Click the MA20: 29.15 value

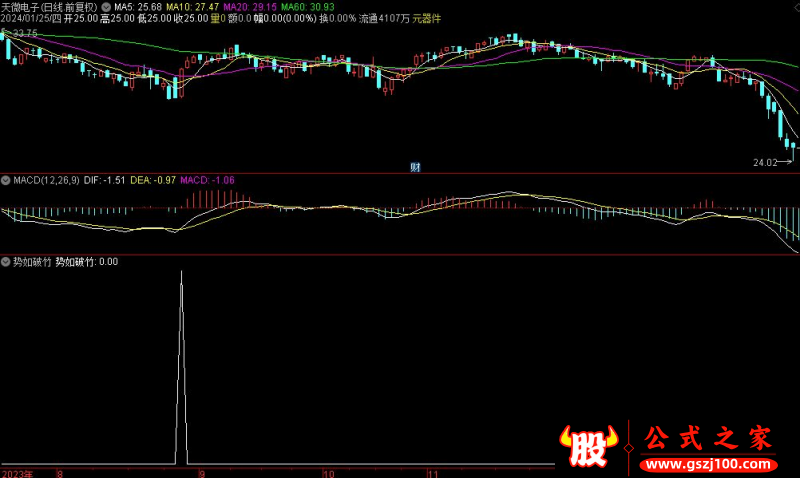pyautogui.click(x=250, y=7)
